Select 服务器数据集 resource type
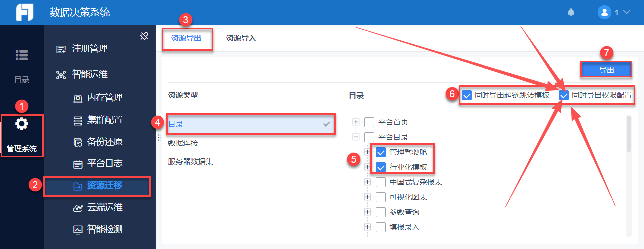The image size is (644, 249). tap(191, 162)
